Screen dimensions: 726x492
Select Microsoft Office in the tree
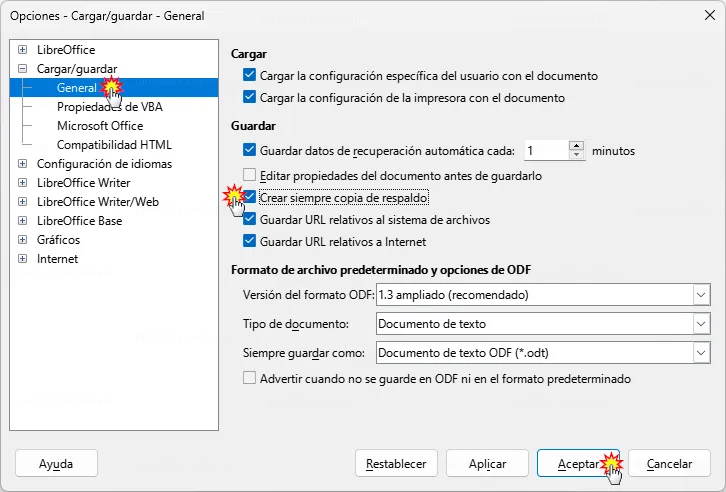[100, 125]
